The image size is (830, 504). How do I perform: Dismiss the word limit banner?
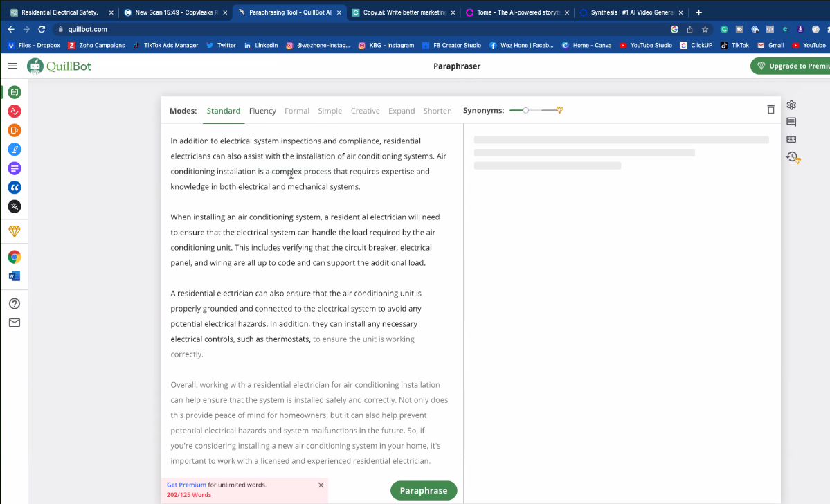[x=321, y=485]
